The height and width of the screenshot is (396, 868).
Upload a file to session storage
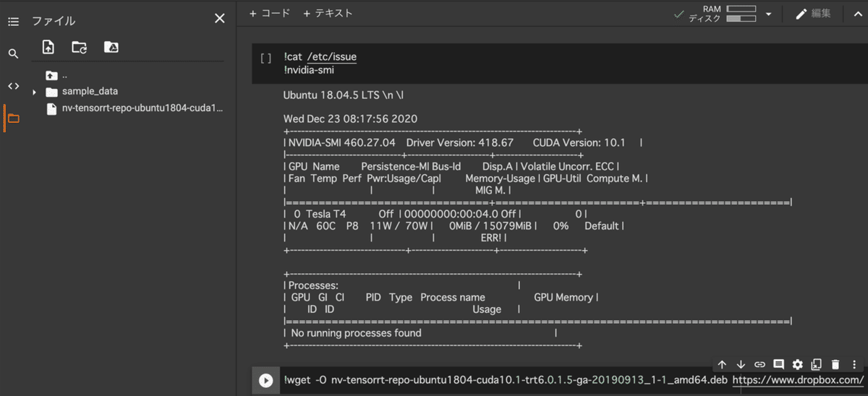48,47
